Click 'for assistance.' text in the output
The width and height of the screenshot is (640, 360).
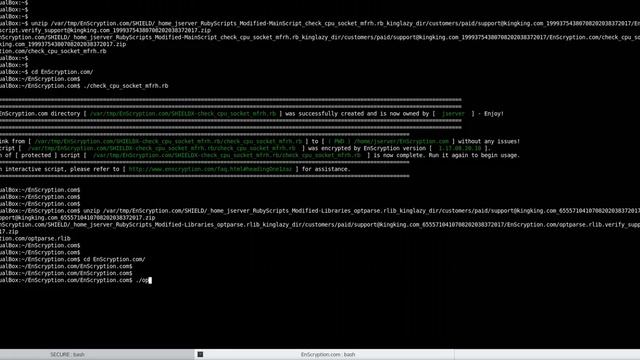pyautogui.click(x=326, y=169)
